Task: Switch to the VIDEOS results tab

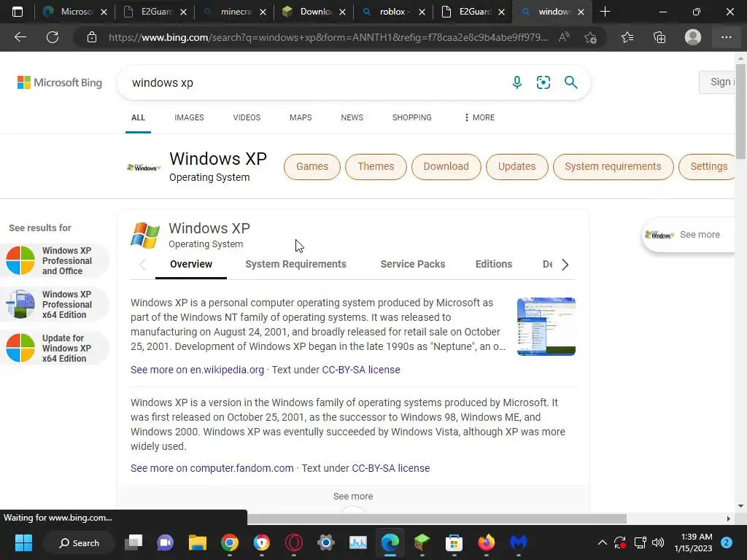Action: coord(247,117)
